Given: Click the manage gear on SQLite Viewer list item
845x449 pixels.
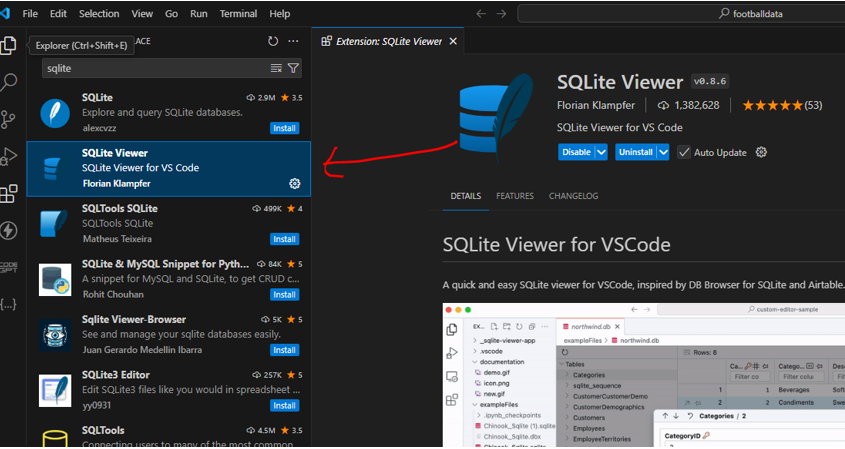Looking at the screenshot, I should 294,183.
